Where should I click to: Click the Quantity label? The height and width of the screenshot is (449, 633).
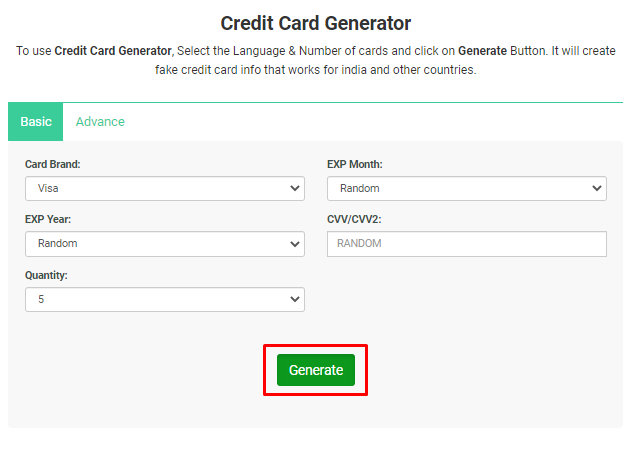tap(46, 275)
